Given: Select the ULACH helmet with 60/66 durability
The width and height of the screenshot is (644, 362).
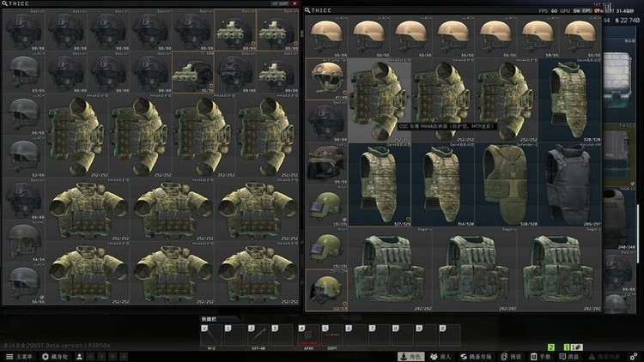Looking at the screenshot, I should tap(538, 37).
